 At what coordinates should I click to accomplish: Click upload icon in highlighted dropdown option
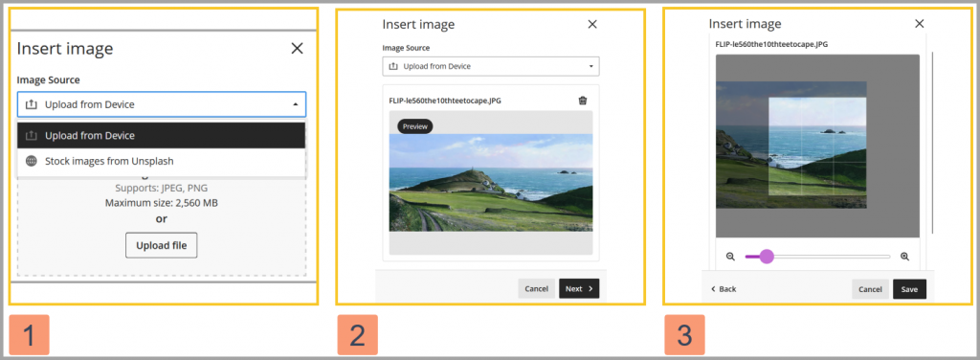[32, 136]
